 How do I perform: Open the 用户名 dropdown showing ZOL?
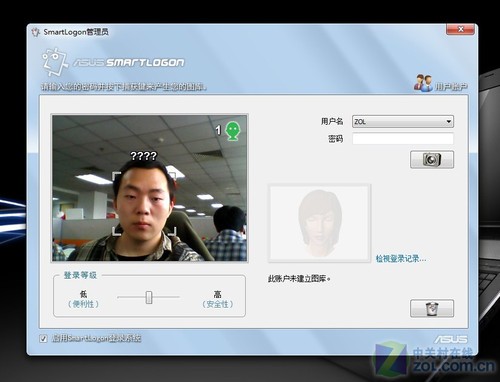(403, 122)
